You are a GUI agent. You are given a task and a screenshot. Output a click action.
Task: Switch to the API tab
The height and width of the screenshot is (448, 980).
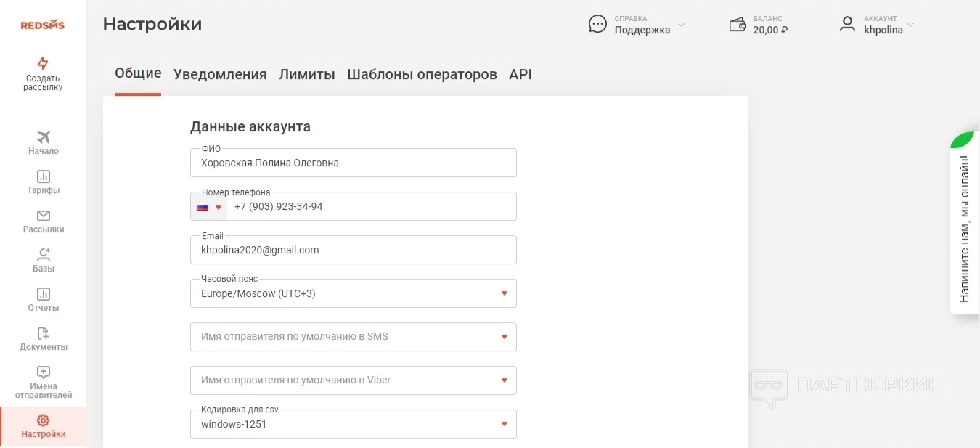click(520, 74)
